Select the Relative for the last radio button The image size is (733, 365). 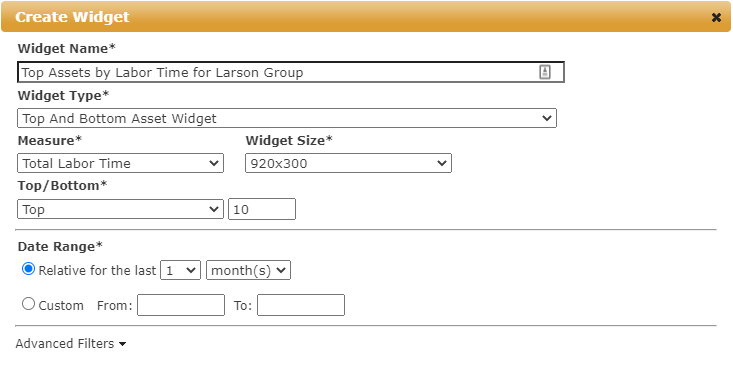pos(29,269)
